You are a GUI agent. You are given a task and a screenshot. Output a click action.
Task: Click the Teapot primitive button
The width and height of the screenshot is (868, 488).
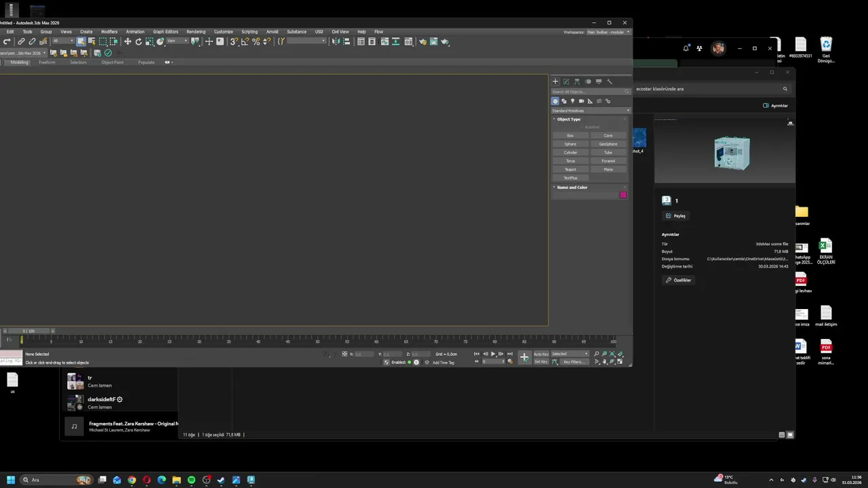570,169
